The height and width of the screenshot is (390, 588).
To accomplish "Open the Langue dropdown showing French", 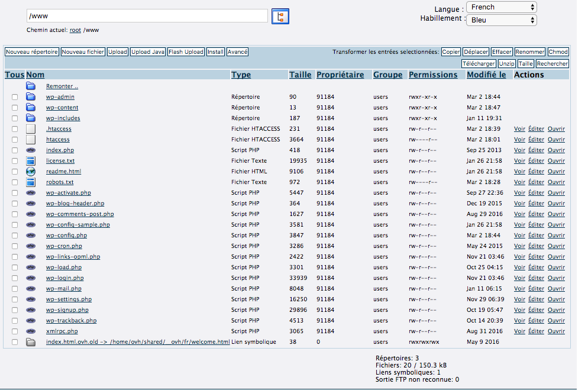I will tap(501, 7).
